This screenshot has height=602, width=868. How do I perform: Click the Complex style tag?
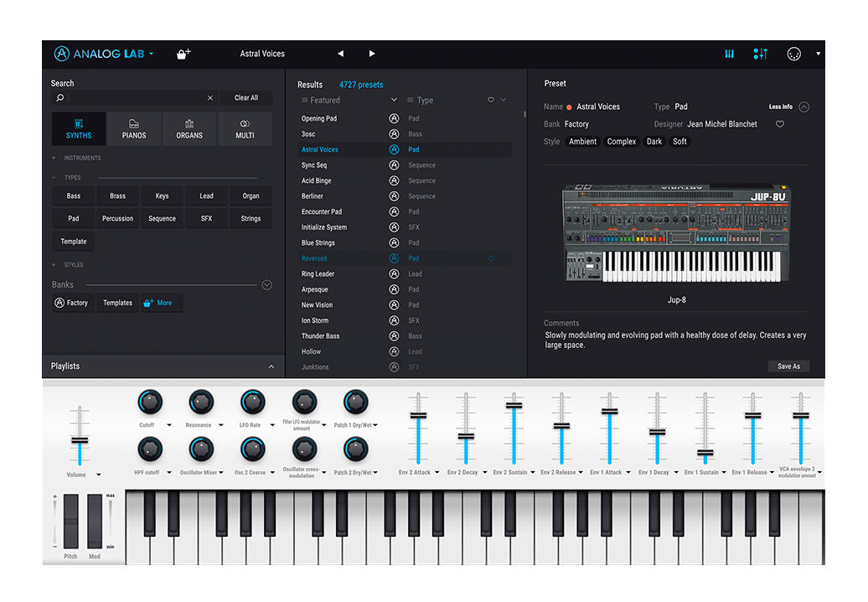click(622, 142)
